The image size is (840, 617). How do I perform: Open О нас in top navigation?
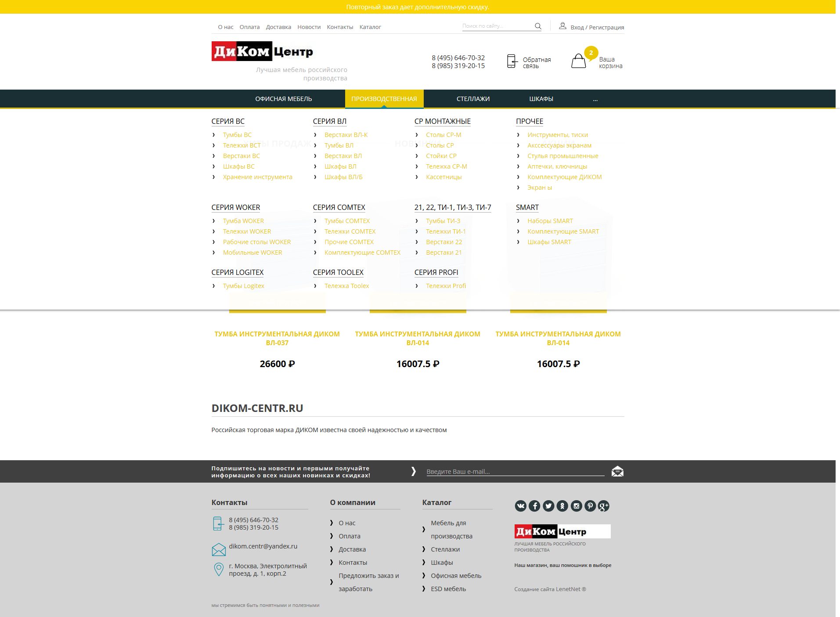click(226, 27)
